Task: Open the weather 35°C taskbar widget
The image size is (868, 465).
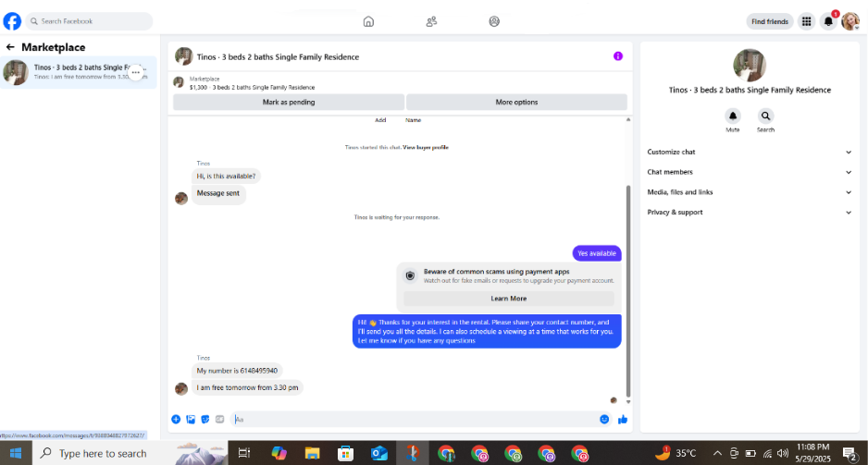Action: [676, 453]
